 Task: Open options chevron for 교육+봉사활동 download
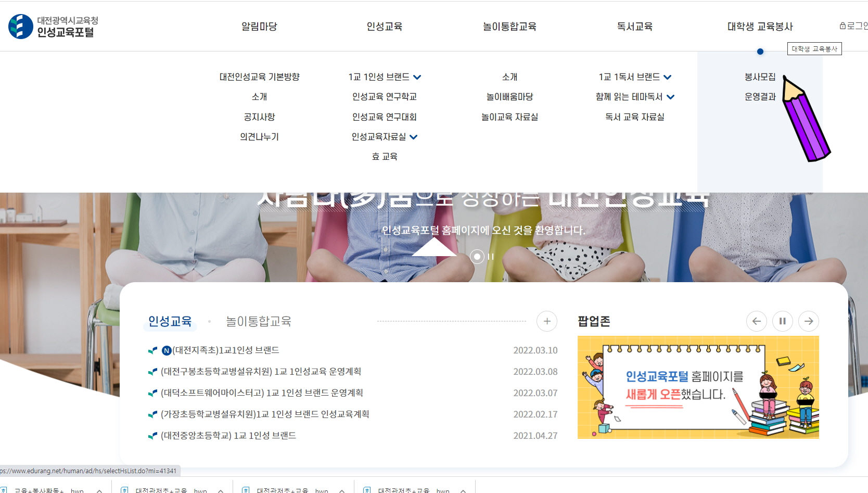(x=99, y=490)
